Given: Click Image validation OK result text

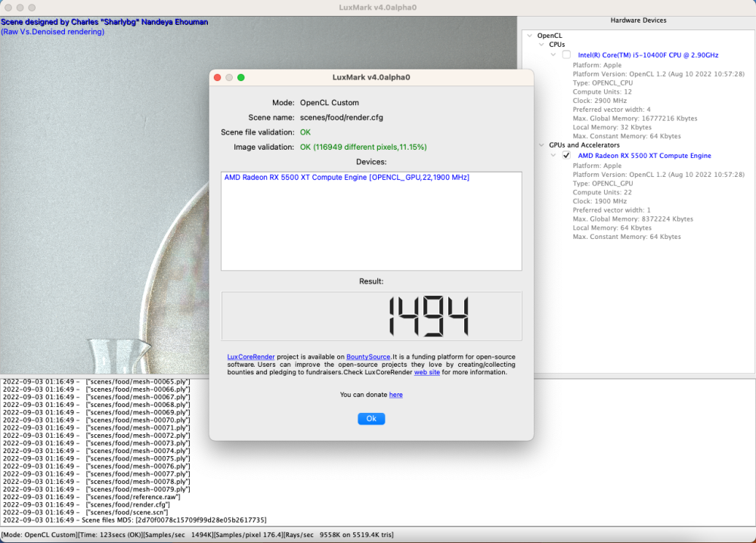Looking at the screenshot, I should point(363,147).
